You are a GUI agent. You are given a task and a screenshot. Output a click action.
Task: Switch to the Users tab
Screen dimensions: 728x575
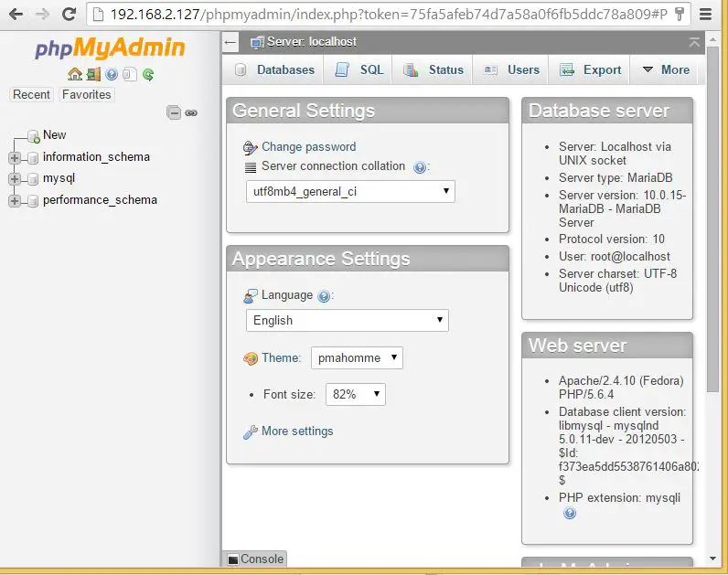pos(511,70)
